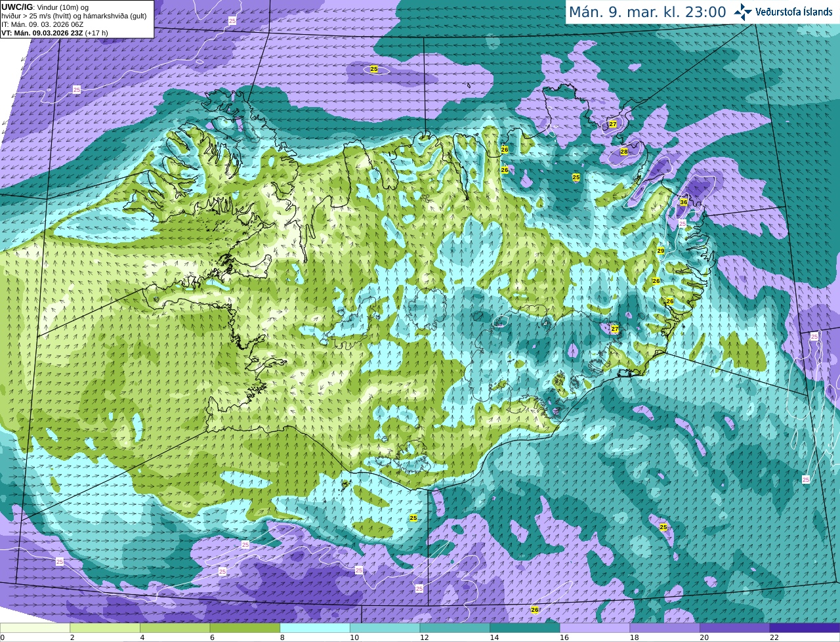
Task: Click the 'hviður > 25 m/s (hvítt)' description line
Action: pyautogui.click(x=73, y=16)
